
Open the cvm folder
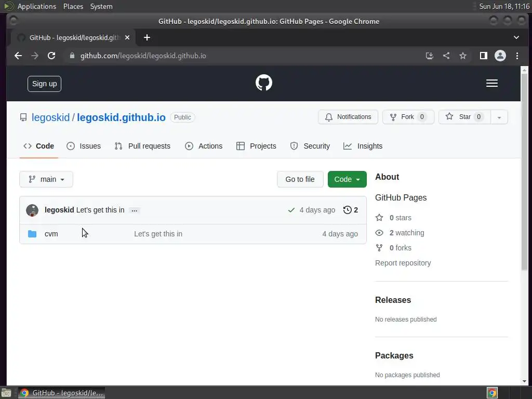point(51,234)
